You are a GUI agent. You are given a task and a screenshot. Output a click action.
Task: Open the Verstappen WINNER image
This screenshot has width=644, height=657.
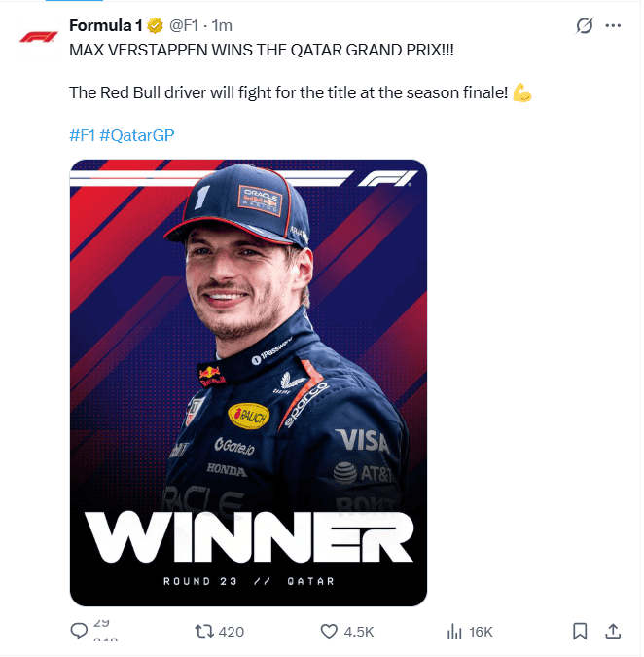click(248, 383)
